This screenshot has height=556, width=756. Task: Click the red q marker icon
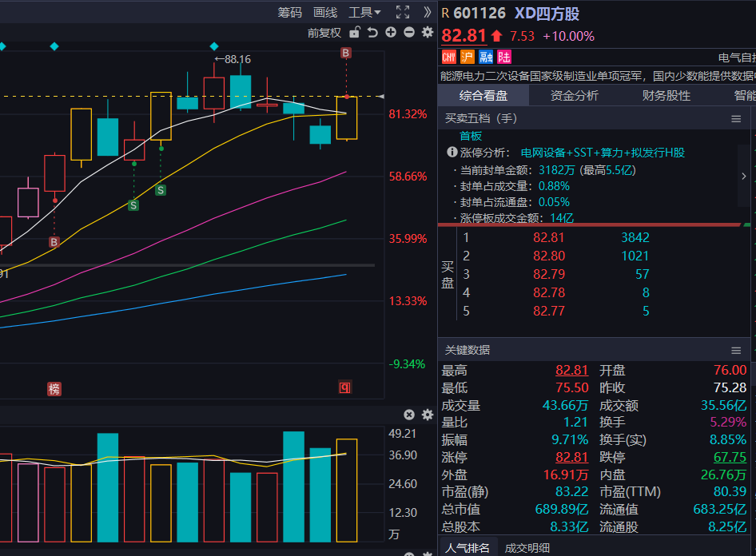click(x=344, y=387)
